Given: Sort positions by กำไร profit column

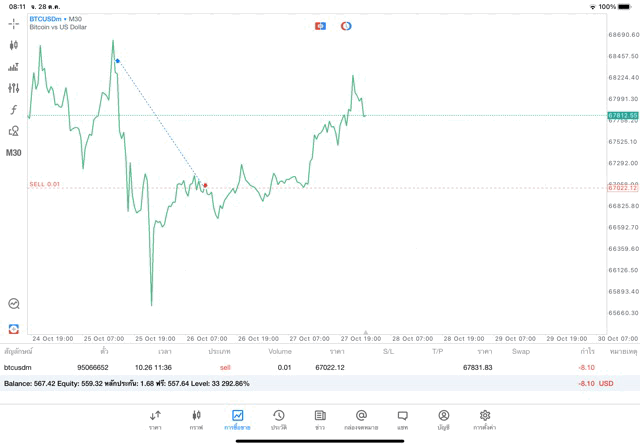Looking at the screenshot, I should pos(587,351).
